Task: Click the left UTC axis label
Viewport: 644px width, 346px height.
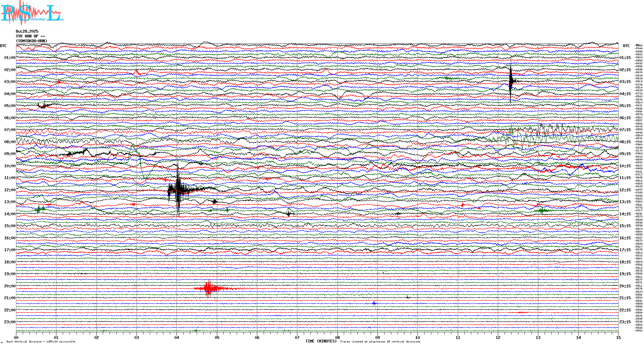Action: point(3,46)
